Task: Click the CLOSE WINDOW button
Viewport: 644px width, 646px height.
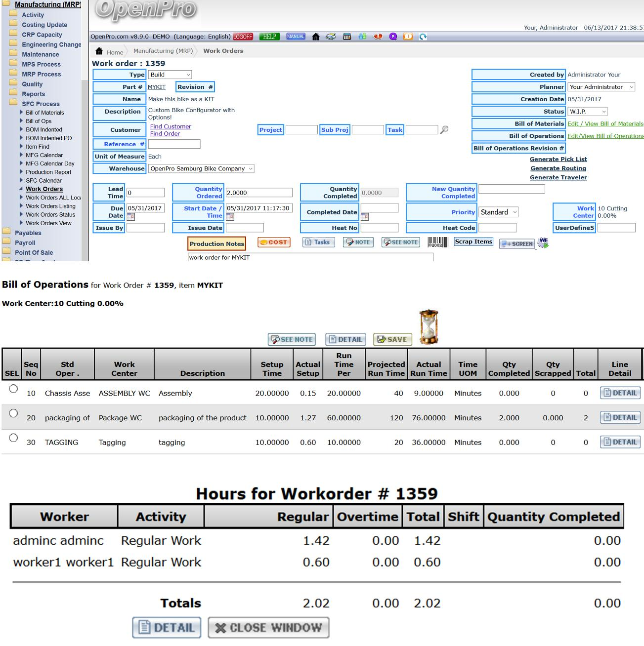Action: (268, 628)
